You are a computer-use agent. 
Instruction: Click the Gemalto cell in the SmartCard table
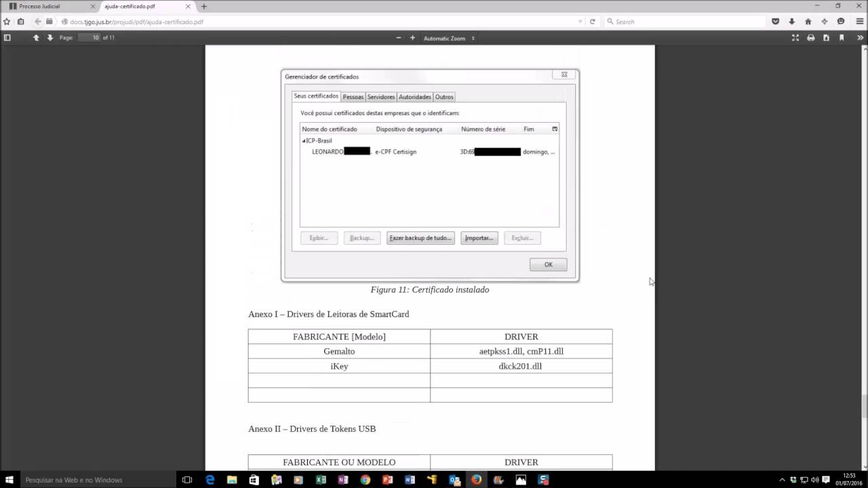[x=339, y=351]
